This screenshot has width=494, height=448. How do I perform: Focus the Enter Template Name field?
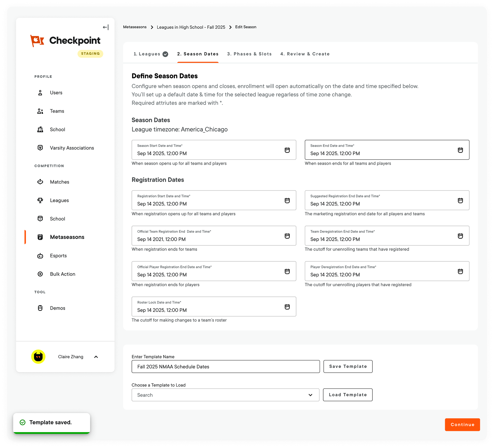pos(225,367)
